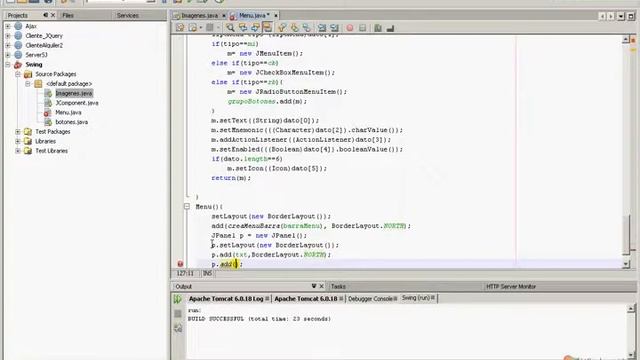The image size is (640, 360).
Task: Open Apache Tomcat 6.0.18 Log output tab
Action: (x=226, y=299)
